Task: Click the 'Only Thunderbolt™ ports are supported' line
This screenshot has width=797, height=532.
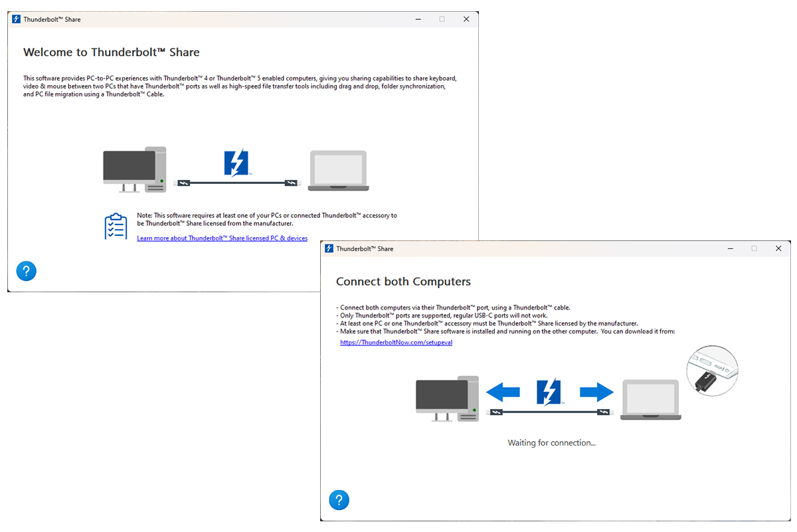Action: tap(442, 315)
